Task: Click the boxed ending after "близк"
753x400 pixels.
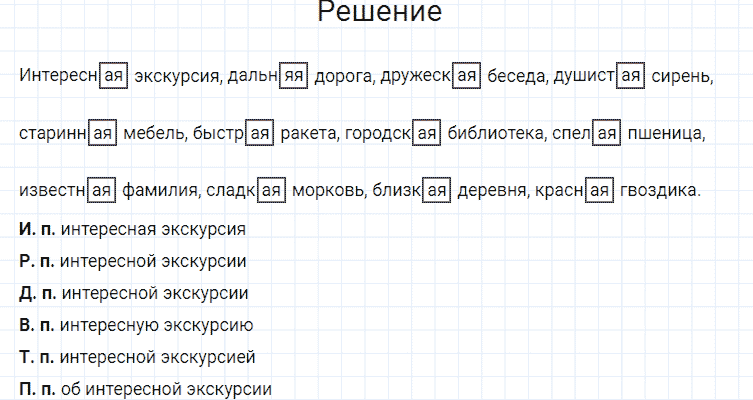Action: point(435,190)
